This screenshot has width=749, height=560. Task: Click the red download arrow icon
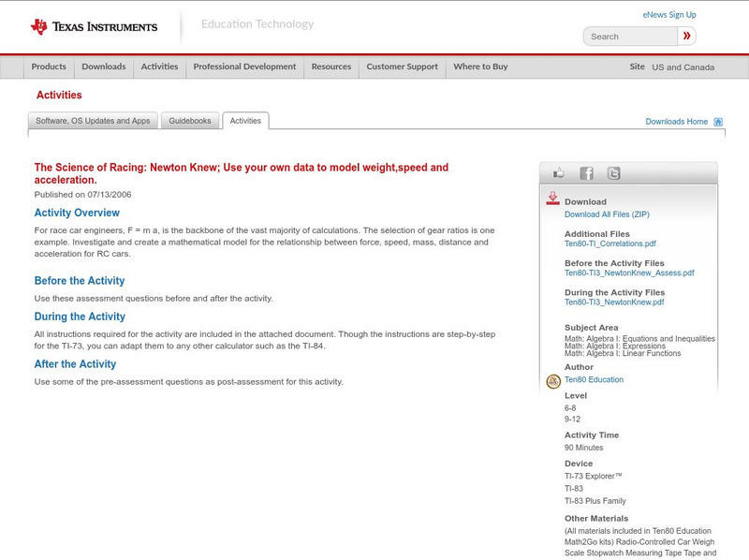(x=552, y=199)
